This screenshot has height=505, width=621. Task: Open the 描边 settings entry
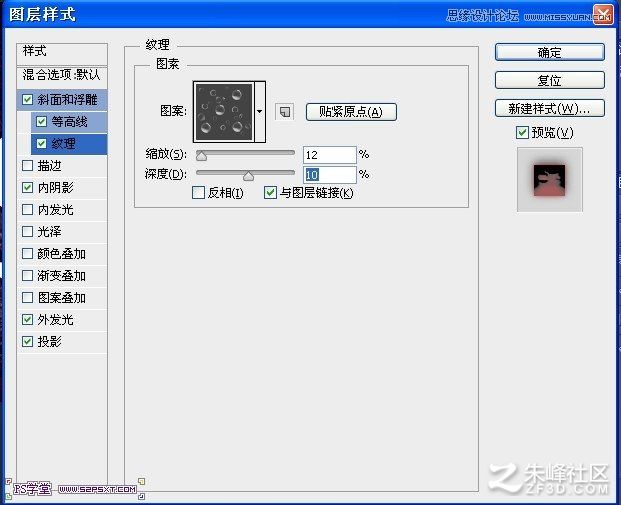point(50,166)
